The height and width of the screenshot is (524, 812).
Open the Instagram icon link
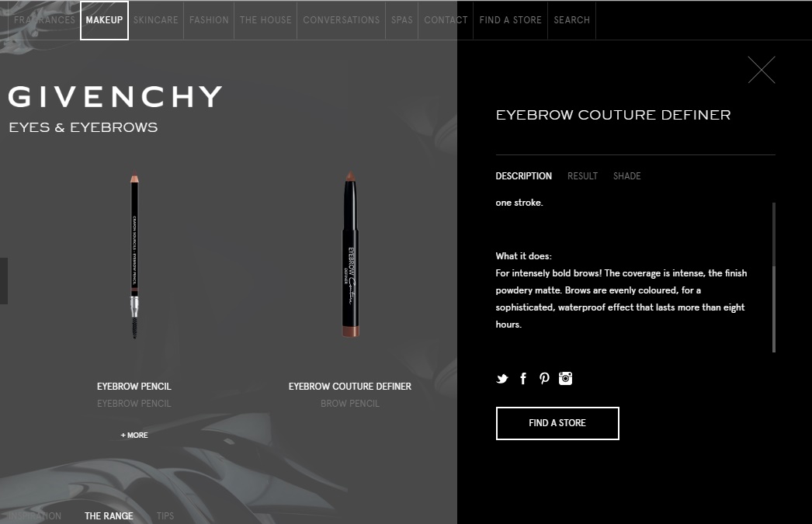click(565, 379)
